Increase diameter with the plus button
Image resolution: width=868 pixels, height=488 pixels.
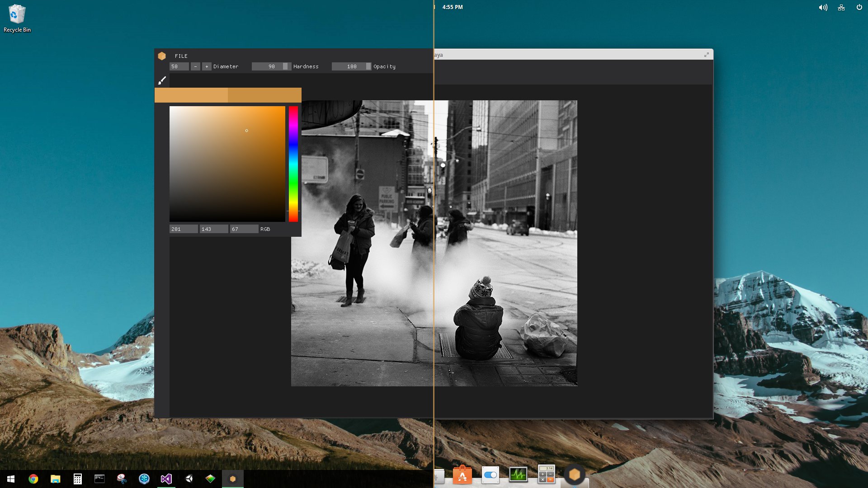[x=207, y=66]
